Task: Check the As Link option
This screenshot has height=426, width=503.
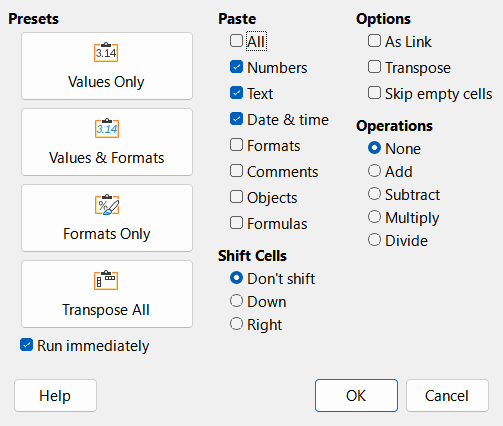Action: pyautogui.click(x=374, y=41)
